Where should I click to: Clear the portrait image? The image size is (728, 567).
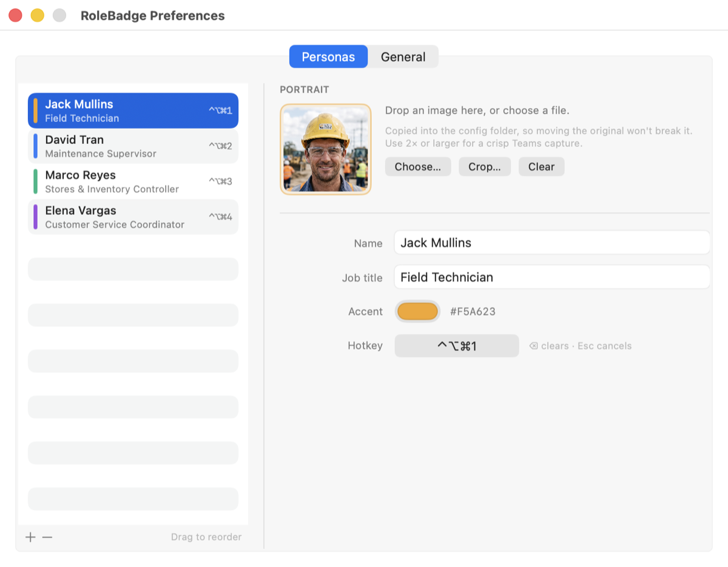tap(541, 167)
